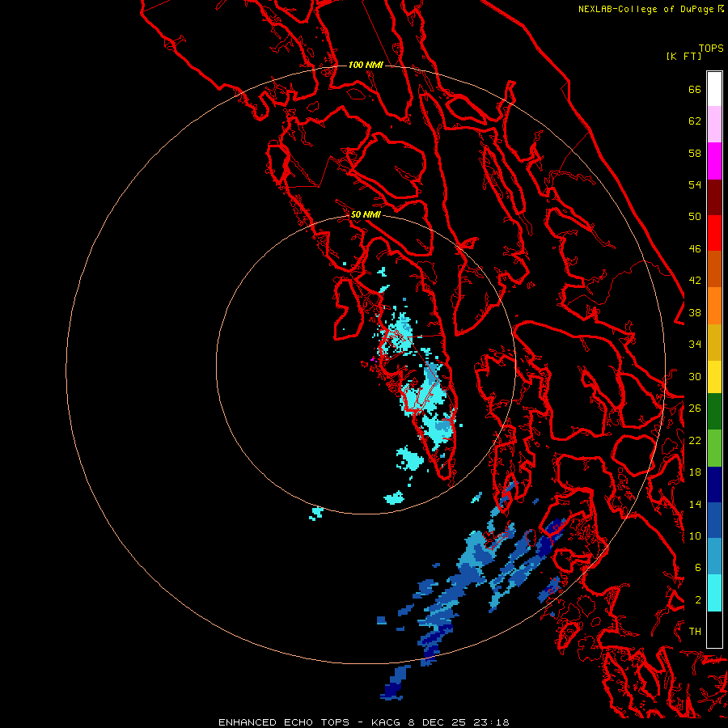Click the light green 22 kft legend swatch
This screenshot has height=728, width=728.
714,448
